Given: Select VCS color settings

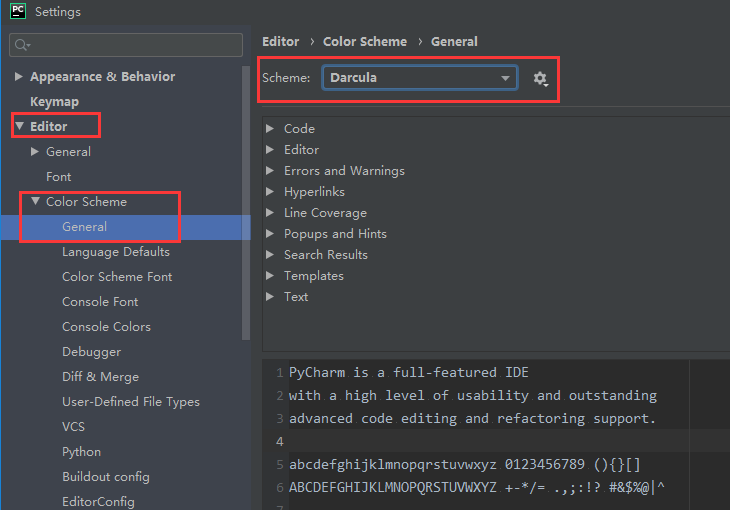Looking at the screenshot, I should point(74,427).
